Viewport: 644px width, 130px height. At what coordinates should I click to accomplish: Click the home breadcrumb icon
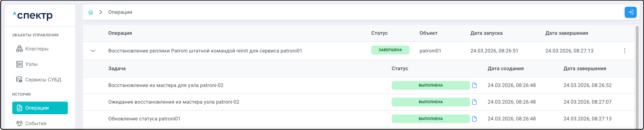(x=91, y=12)
